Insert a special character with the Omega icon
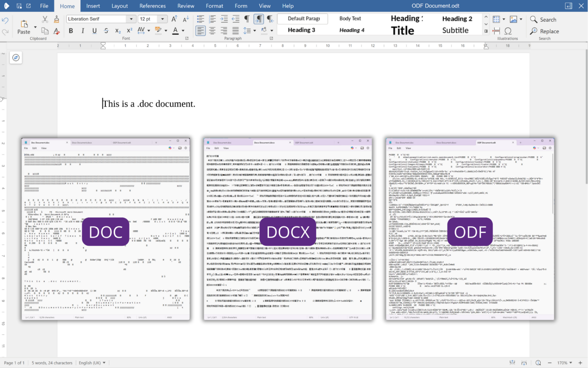 508,31
